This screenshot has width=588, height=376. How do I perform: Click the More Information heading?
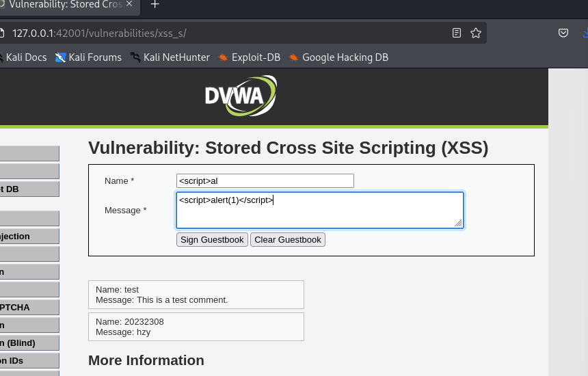(146, 360)
